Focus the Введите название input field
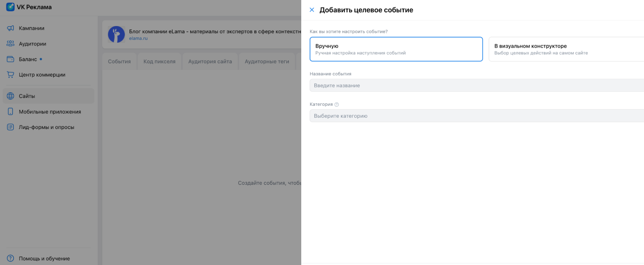Viewport: 644px width, 265px height. [476, 86]
